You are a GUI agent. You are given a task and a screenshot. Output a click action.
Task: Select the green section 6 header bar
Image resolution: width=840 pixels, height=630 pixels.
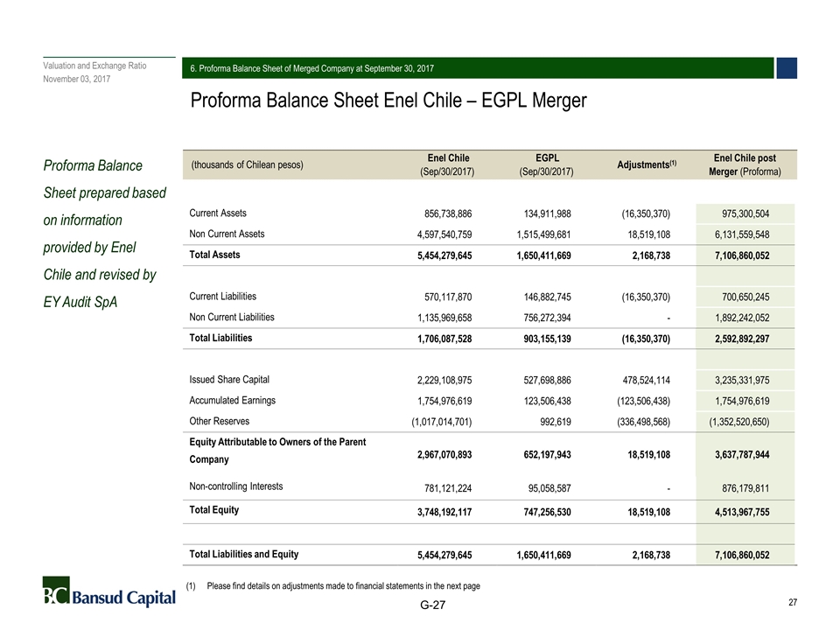(x=477, y=68)
